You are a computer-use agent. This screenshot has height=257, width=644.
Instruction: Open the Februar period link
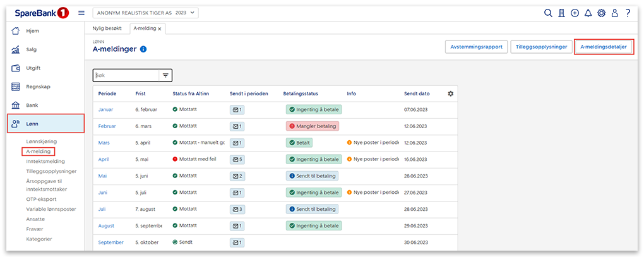pyautogui.click(x=107, y=126)
